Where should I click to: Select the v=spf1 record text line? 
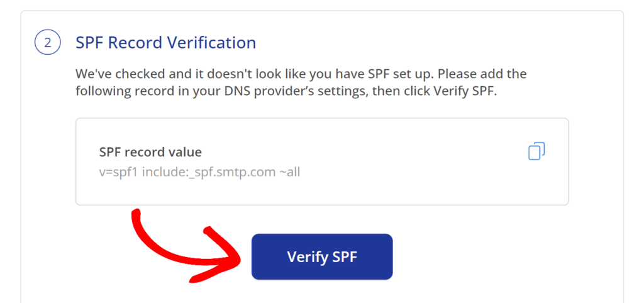(199, 172)
